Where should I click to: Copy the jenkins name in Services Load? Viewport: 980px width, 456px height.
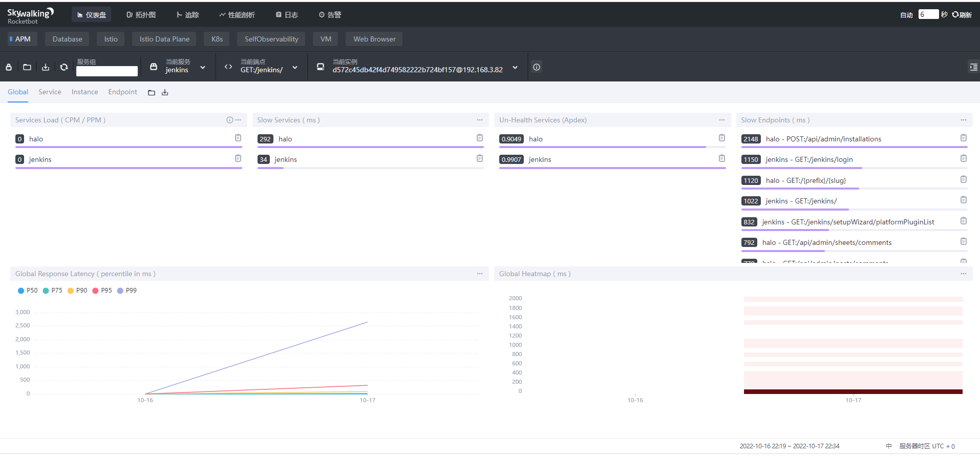(238, 158)
